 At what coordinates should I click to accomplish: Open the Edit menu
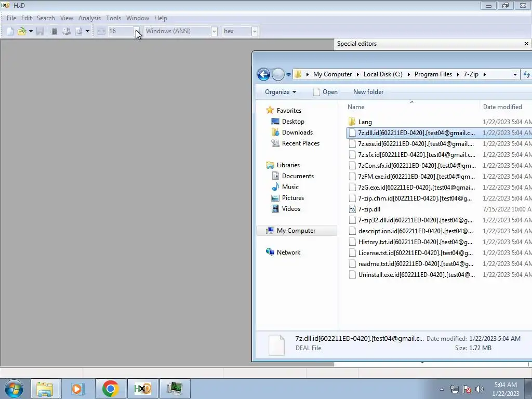26,18
